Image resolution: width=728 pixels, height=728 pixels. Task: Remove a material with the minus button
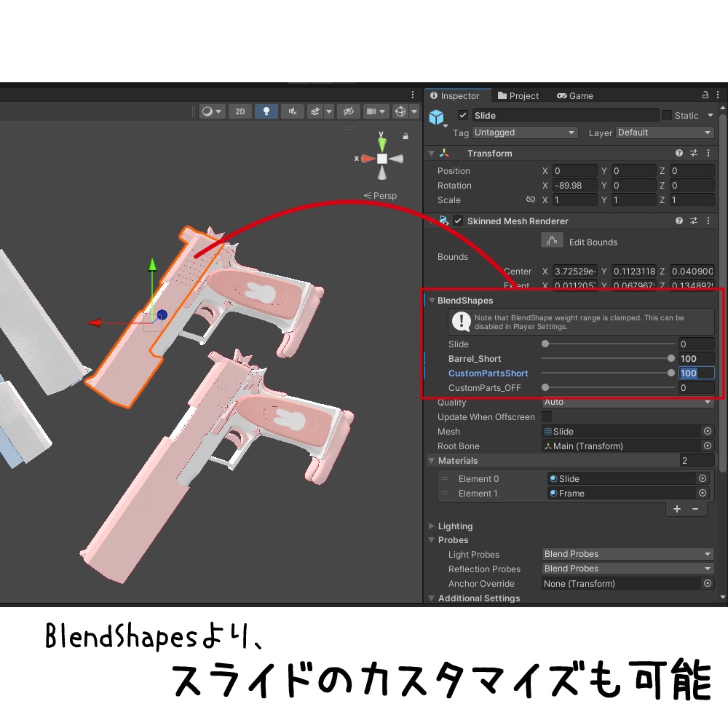(695, 509)
